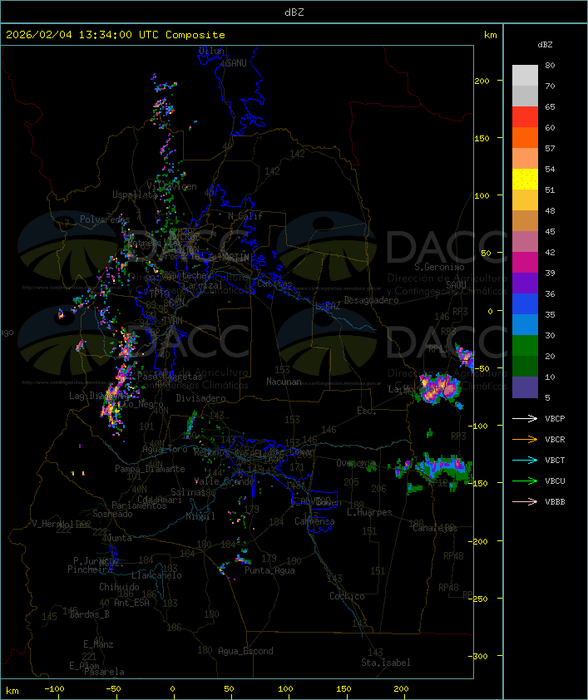Click the Pampa_Diamante map label
This screenshot has width=588, height=700.
(150, 469)
